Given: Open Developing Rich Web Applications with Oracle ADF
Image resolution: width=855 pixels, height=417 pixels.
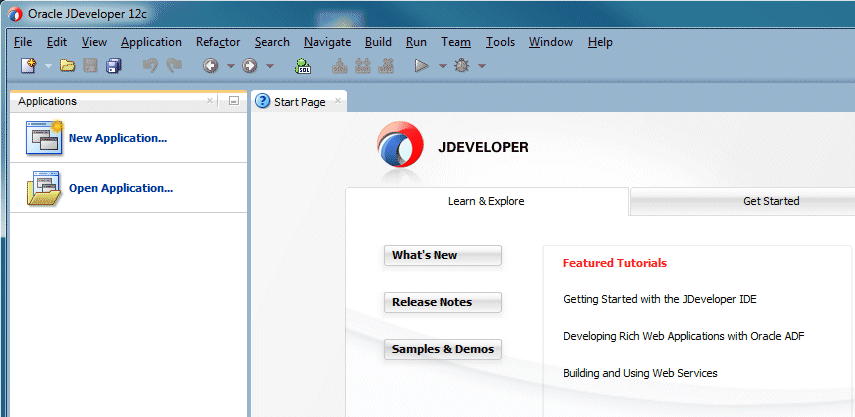Looking at the screenshot, I should pos(684,336).
